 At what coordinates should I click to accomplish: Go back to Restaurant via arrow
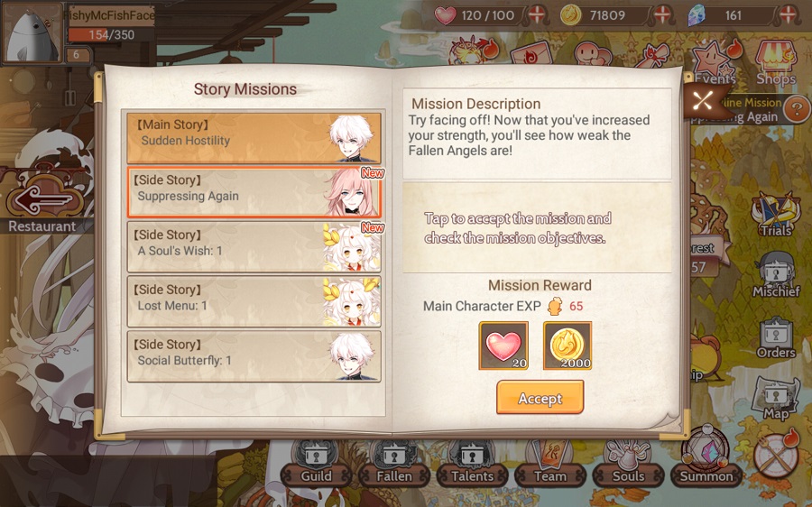pos(46,199)
